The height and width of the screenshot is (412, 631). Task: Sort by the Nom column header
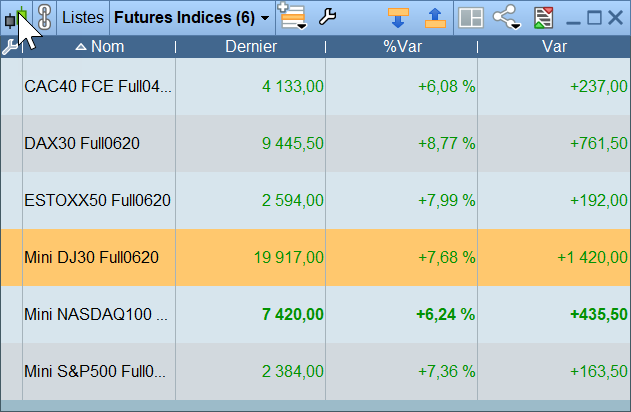(x=99, y=47)
